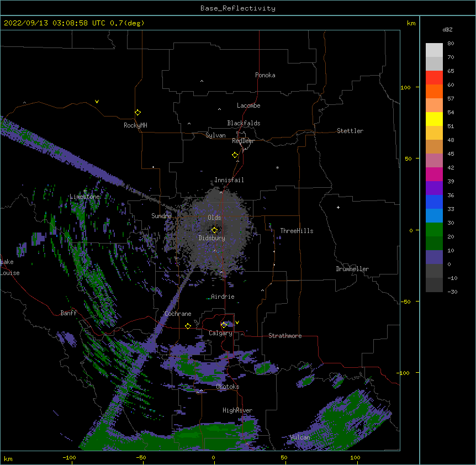Pick the dark green 10-20 dBZ legend swatch

pos(434,244)
